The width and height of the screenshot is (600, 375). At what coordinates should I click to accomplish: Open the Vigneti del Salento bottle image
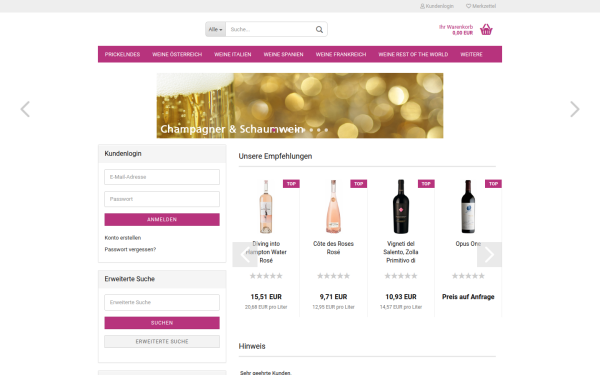coord(401,207)
